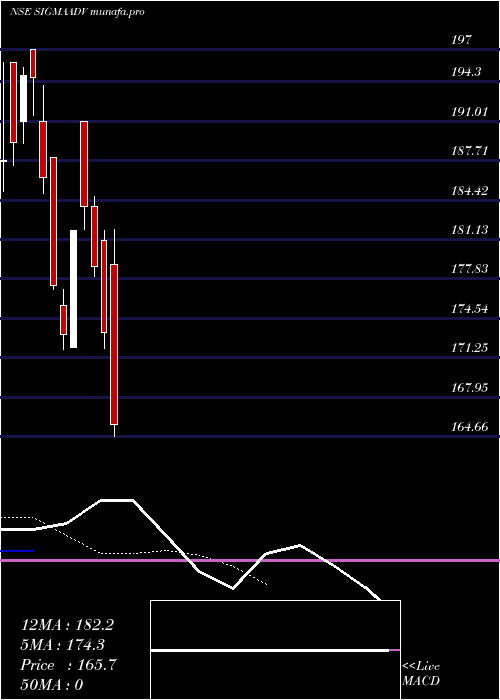Click the 164.66 price axis label
This screenshot has height=700, width=500.
click(469, 427)
